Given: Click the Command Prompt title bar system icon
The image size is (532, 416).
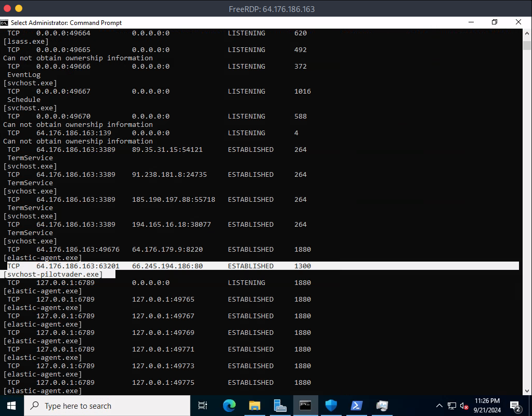Looking at the screenshot, I should 5,22.
